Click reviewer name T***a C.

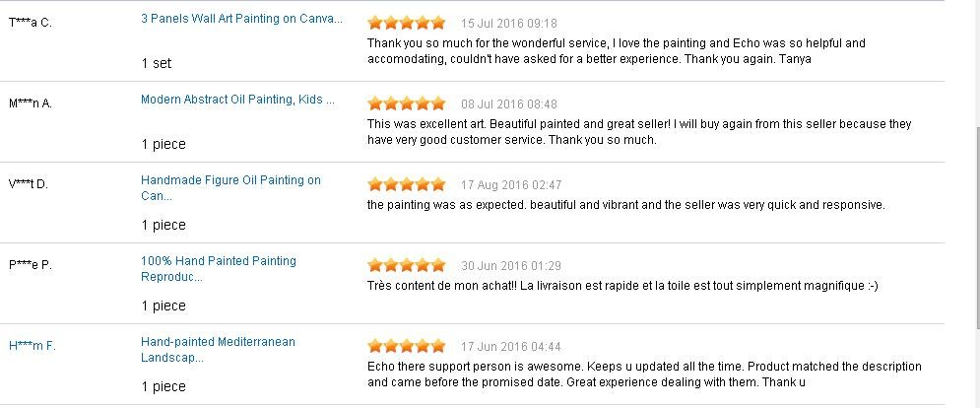click(x=30, y=22)
